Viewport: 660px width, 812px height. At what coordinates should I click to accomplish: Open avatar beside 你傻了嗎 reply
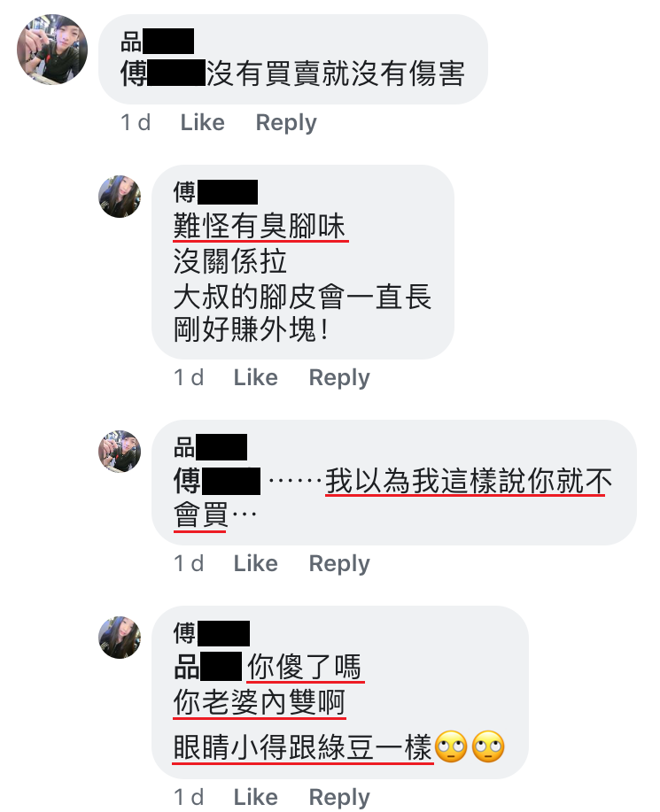point(120,637)
